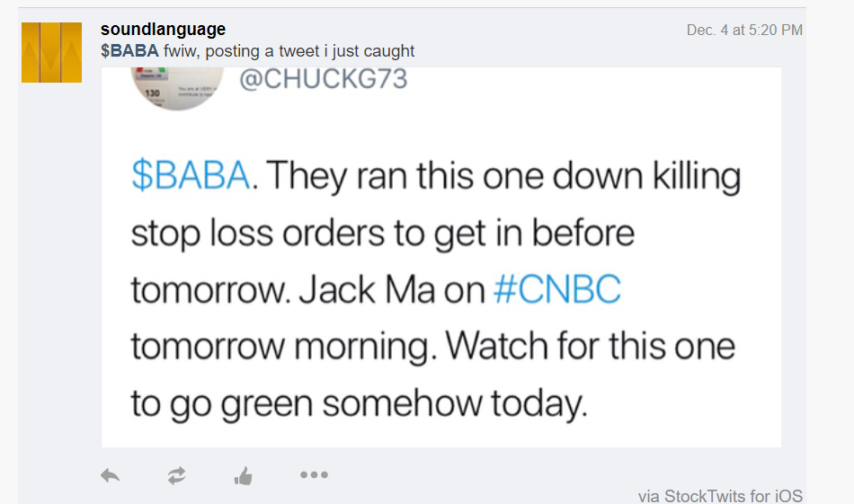Click the $BABA cashtag in the post
Viewport: 854px width, 504px height.
click(129, 50)
